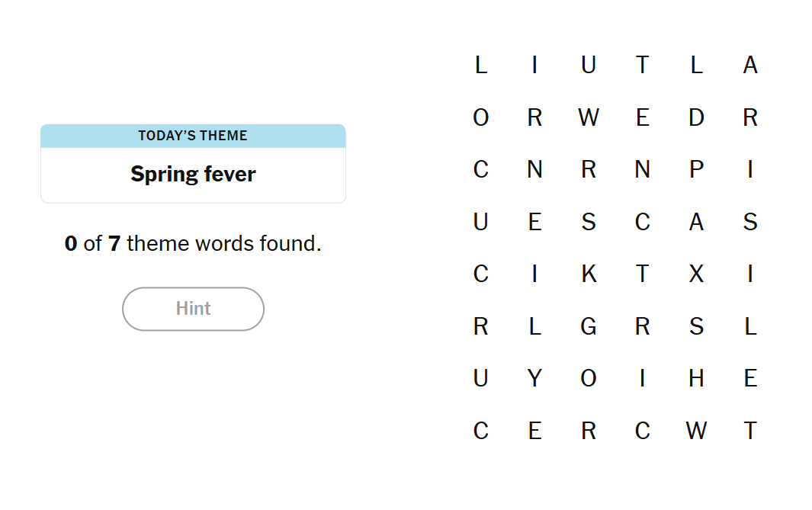
Task: Click the letter O in the seventh row
Action: pyautogui.click(x=589, y=377)
